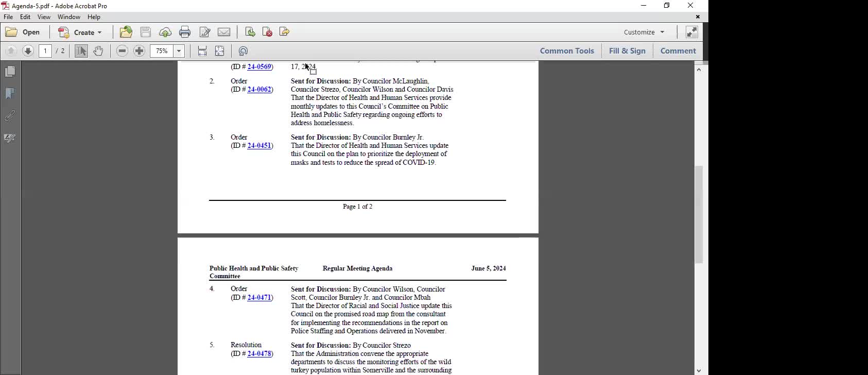Image resolution: width=868 pixels, height=375 pixels.
Task: Click the fit one full page icon
Action: pyautogui.click(x=219, y=50)
